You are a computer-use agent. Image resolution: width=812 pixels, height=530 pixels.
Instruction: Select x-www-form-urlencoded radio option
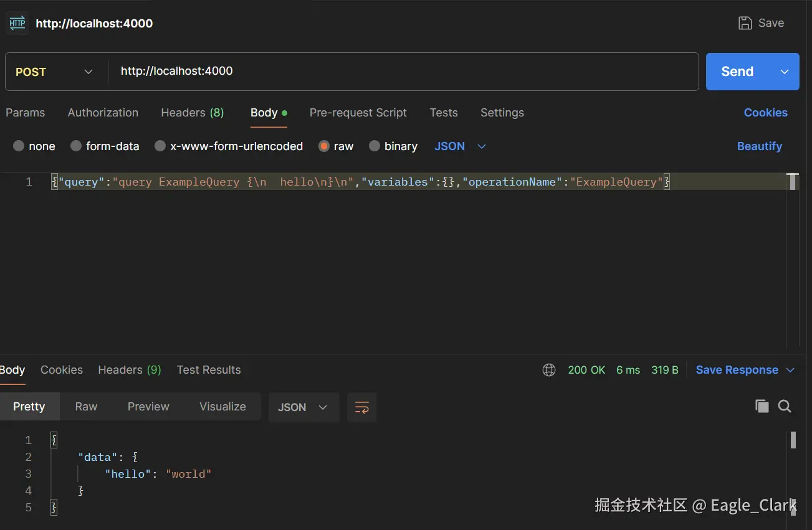click(x=160, y=146)
